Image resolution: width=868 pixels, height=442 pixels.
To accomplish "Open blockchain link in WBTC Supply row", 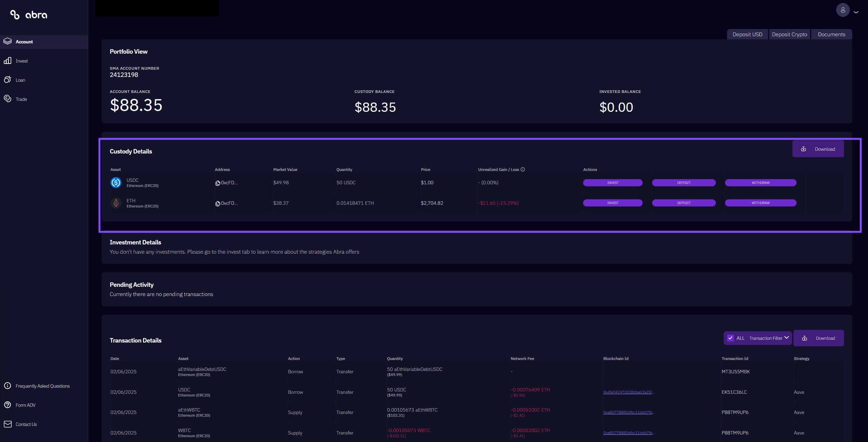I will tap(629, 433).
